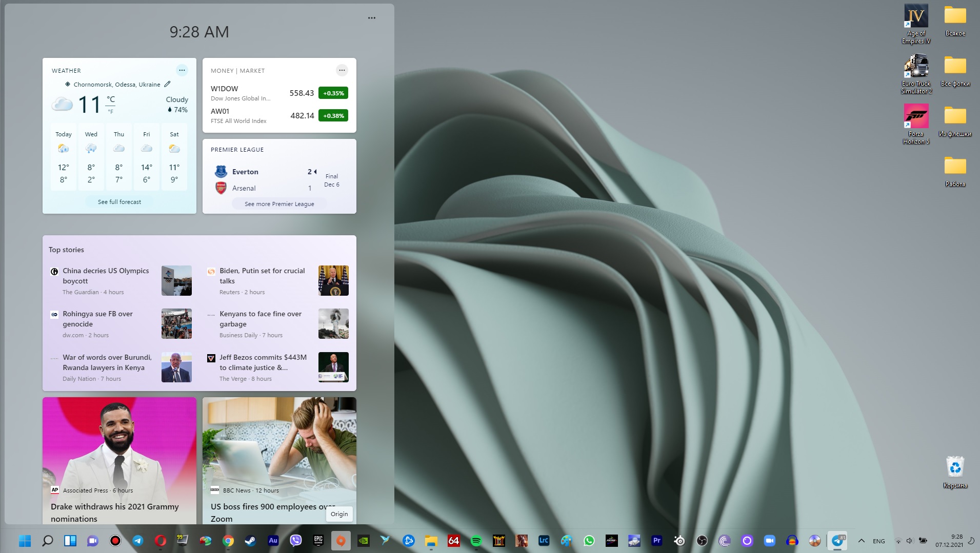This screenshot has height=553, width=980.
Task: Edit weather location with the pencil icon
Action: click(168, 84)
